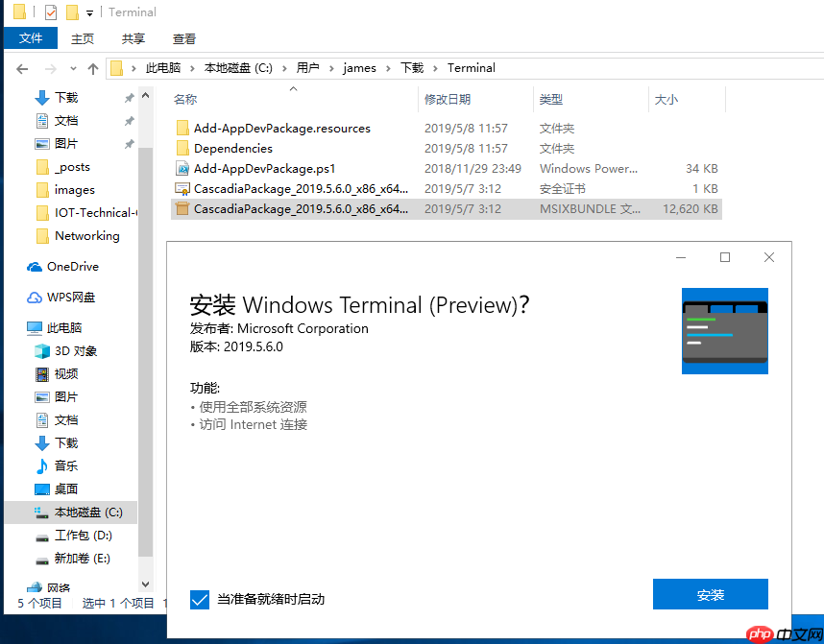Screen dimensions: 824x644
Task: Expand the chevron after 用户 in path
Action: coord(331,68)
